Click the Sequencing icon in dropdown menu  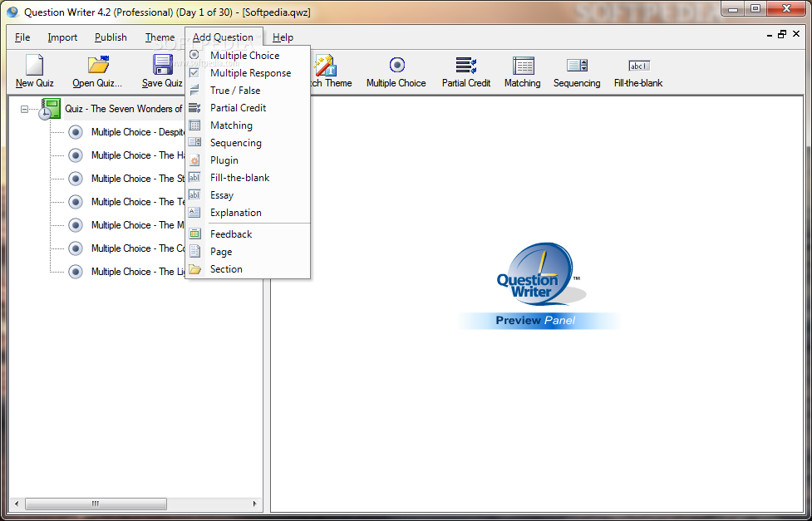click(x=194, y=142)
